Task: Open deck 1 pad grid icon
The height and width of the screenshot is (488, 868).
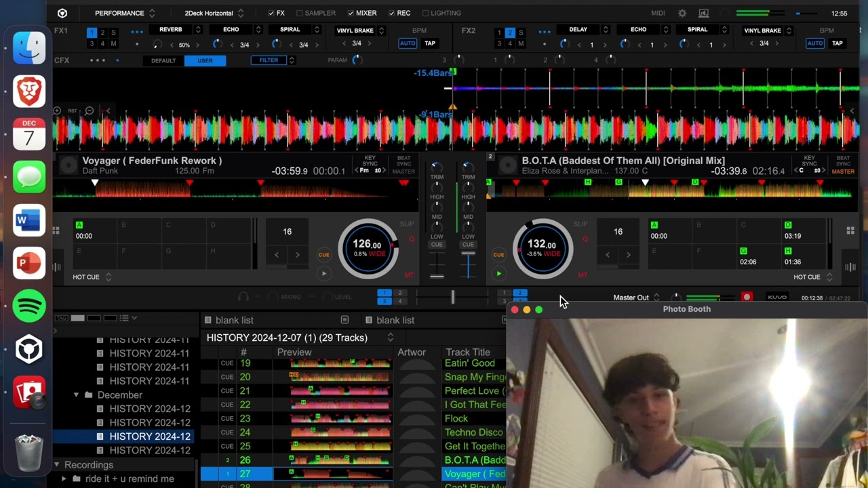Action: pos(57,230)
